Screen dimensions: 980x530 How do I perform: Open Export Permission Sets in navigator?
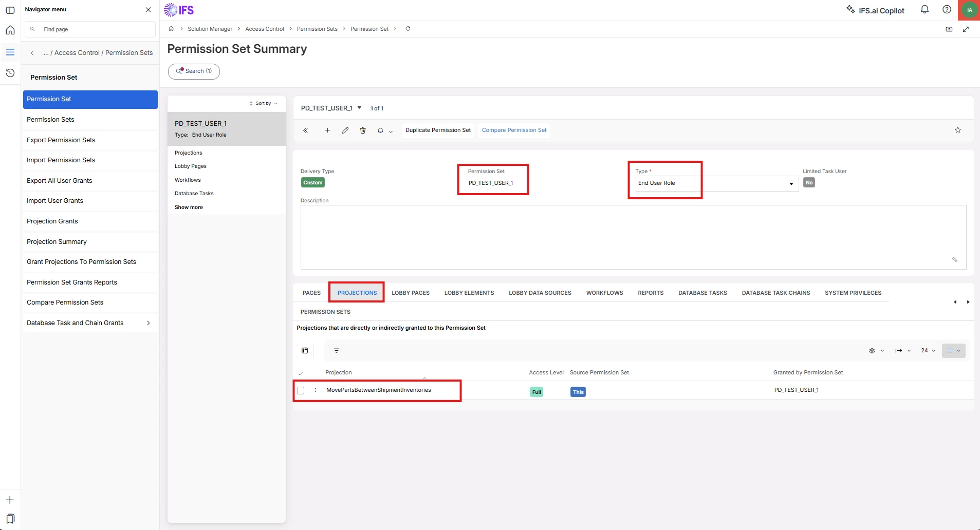[90, 140]
